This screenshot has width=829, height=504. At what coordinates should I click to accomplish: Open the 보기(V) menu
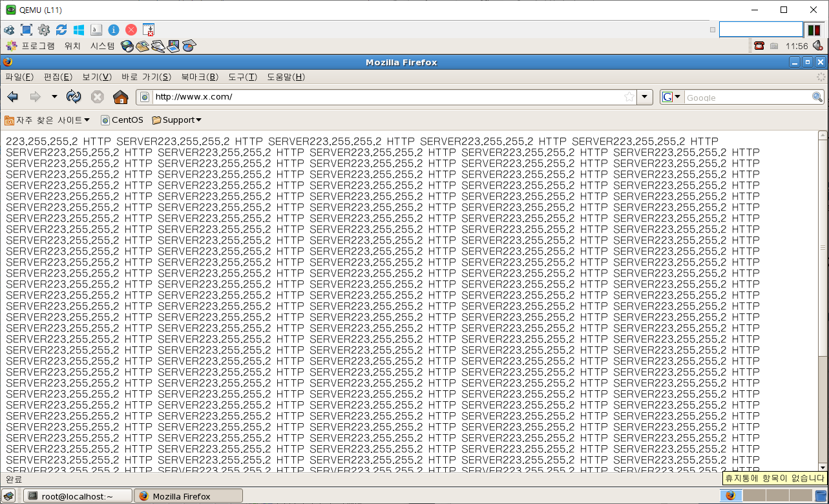(x=97, y=77)
